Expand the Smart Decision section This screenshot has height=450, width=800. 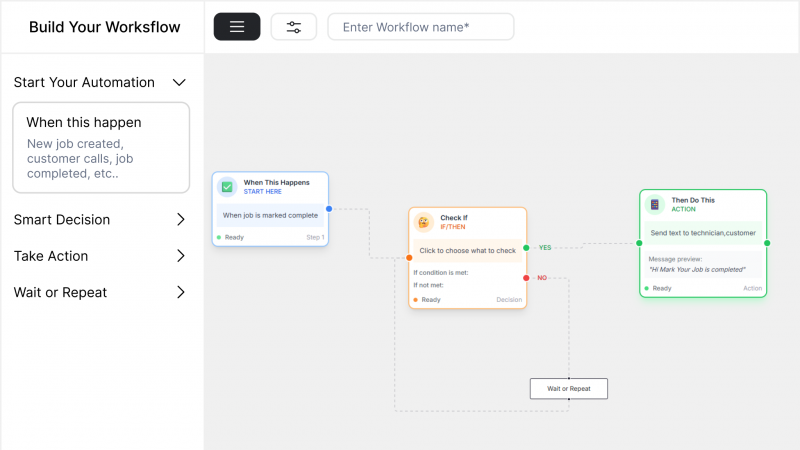[181, 220]
